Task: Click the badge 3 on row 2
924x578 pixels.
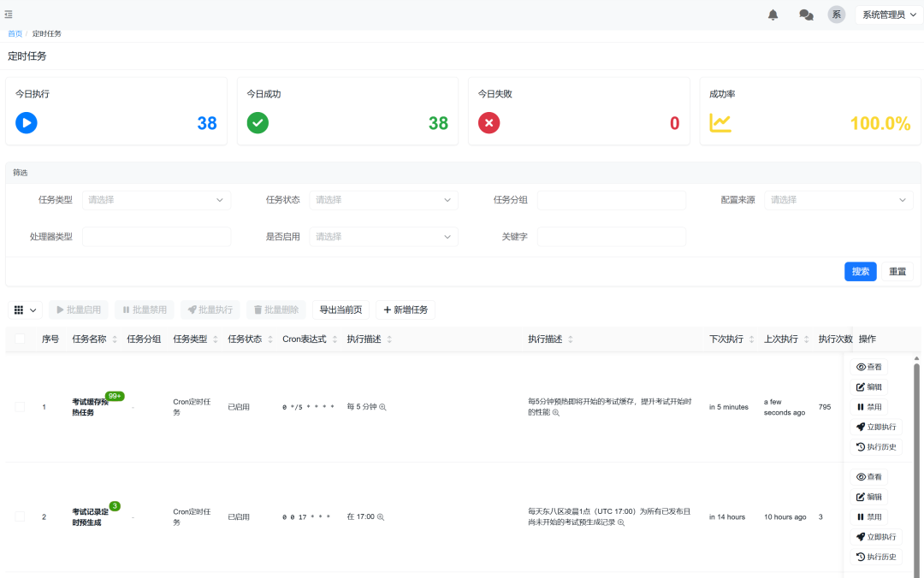Action: pyautogui.click(x=115, y=506)
